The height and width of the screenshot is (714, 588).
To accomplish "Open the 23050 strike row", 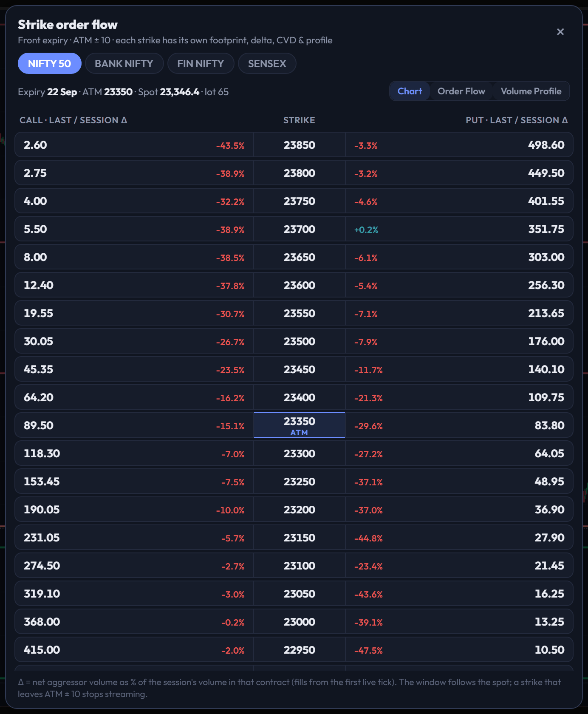I will click(x=294, y=594).
